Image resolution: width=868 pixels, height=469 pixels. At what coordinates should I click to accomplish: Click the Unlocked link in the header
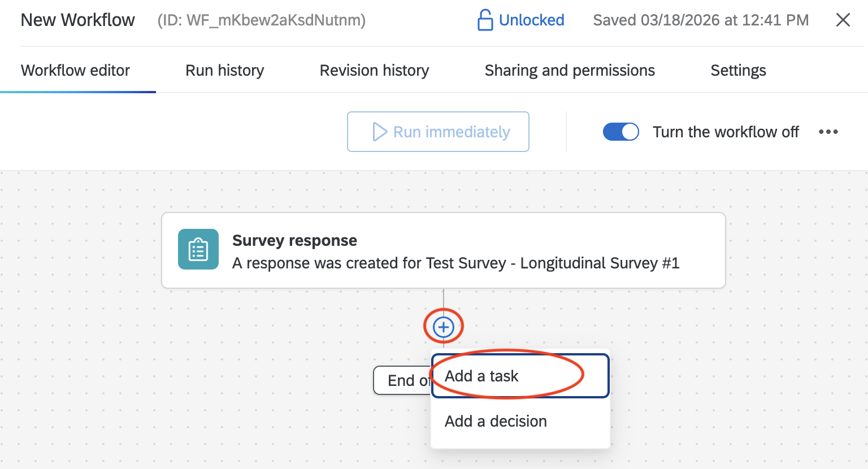531,20
